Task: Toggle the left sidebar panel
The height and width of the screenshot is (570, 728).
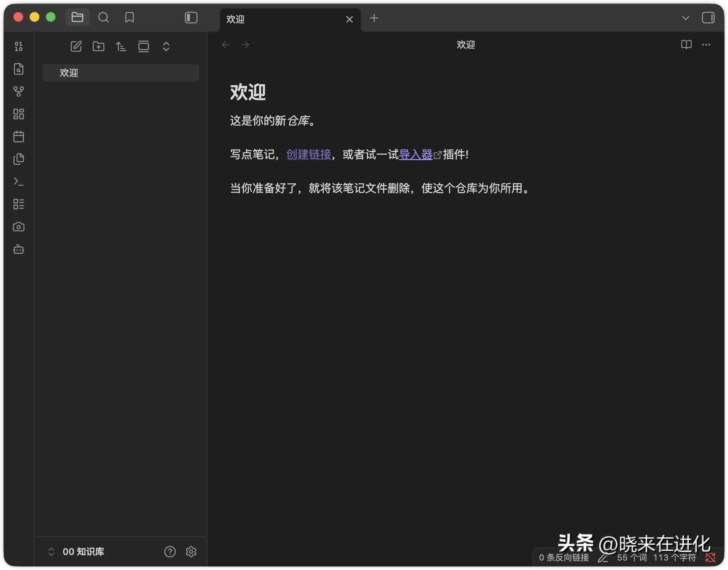Action: click(x=191, y=18)
